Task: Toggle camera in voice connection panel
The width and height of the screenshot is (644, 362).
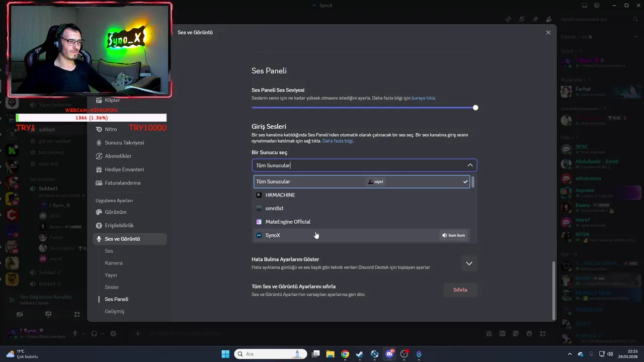Action: [20, 314]
